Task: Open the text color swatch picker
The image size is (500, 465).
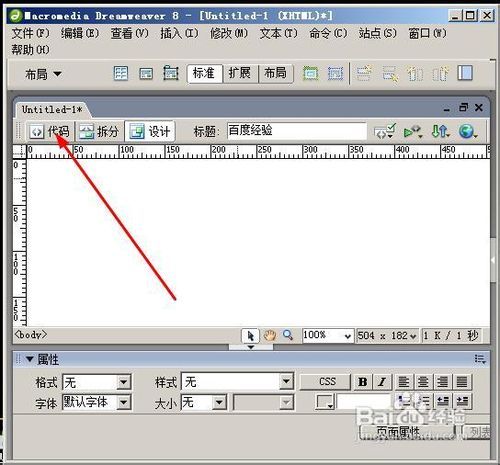Action: (x=325, y=402)
